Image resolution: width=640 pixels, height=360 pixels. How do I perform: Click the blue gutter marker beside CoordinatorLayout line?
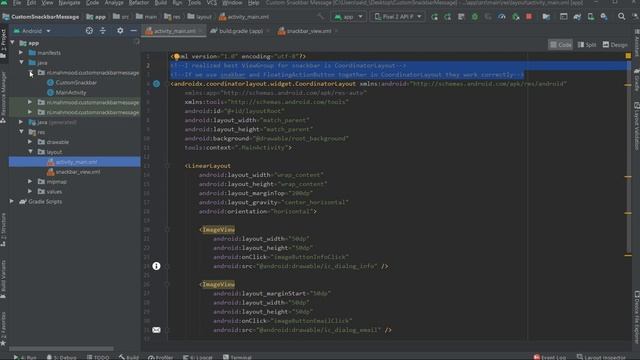[x=156, y=84]
